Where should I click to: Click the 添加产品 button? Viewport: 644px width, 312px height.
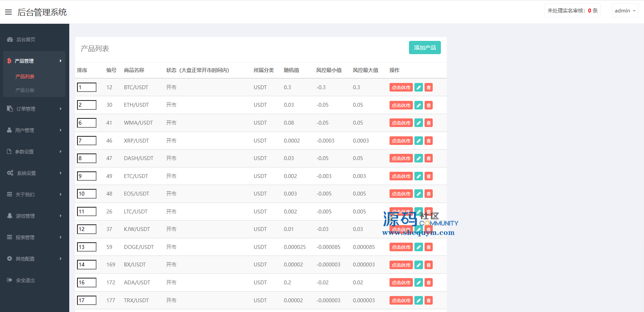point(425,48)
